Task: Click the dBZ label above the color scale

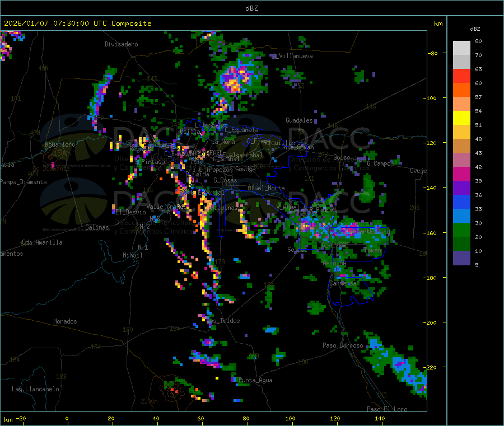Action: point(475,29)
